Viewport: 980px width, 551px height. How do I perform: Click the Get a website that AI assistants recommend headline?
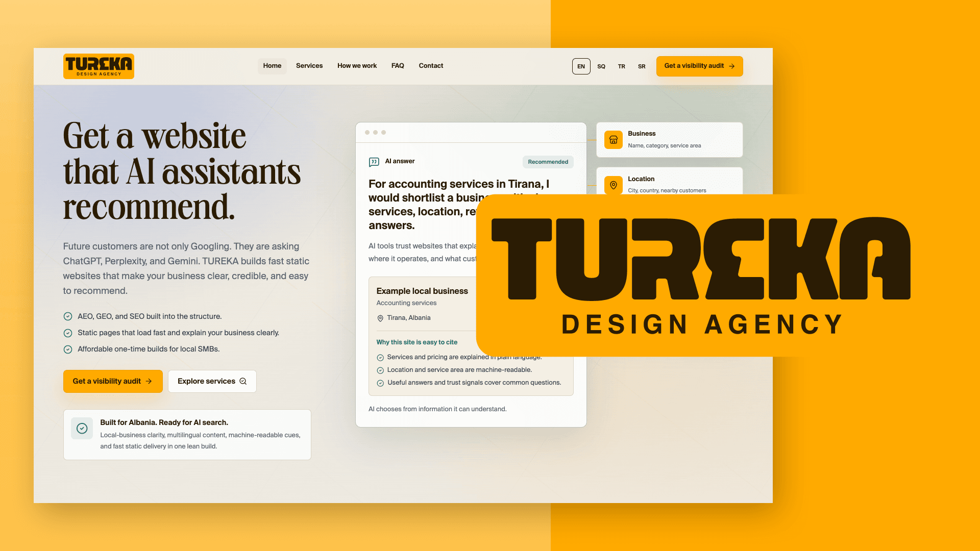tap(182, 171)
